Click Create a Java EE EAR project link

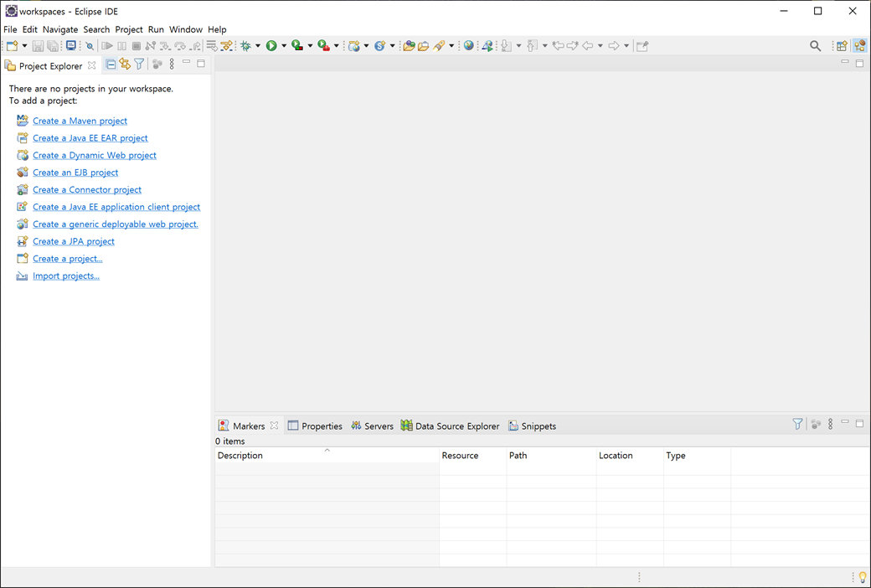coord(90,138)
